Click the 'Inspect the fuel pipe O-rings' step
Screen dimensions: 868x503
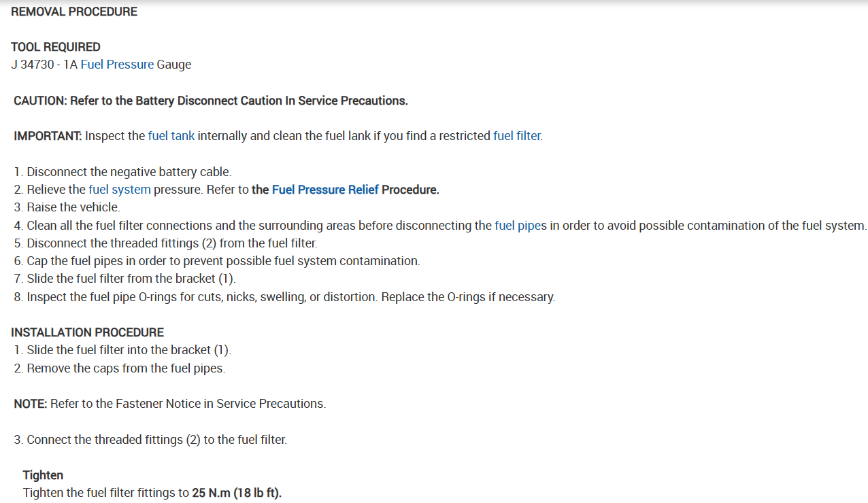(x=290, y=297)
